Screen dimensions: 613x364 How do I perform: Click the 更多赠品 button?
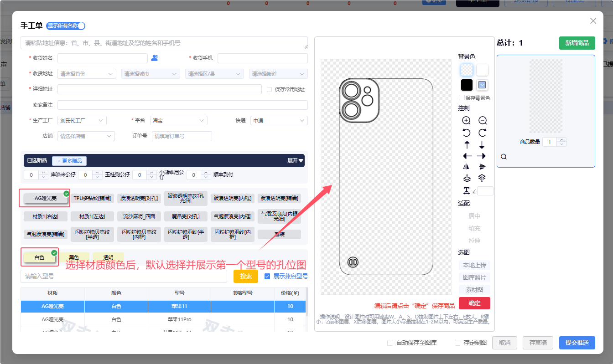[69, 161]
